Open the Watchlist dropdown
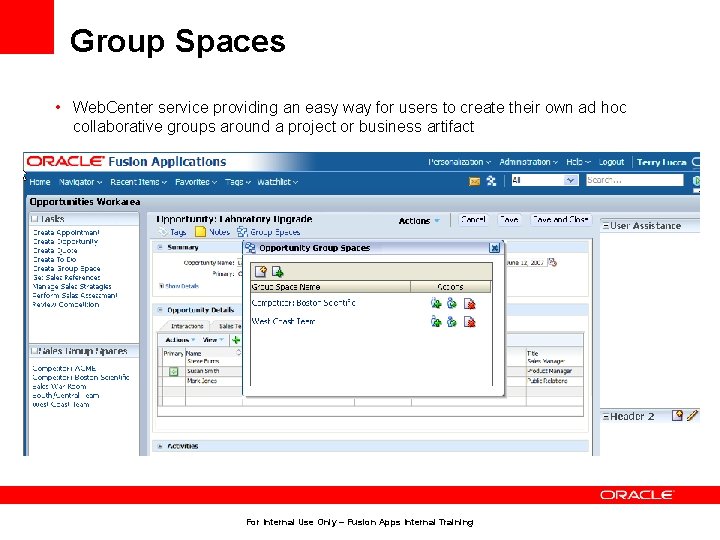720x540 pixels. pyautogui.click(x=278, y=182)
